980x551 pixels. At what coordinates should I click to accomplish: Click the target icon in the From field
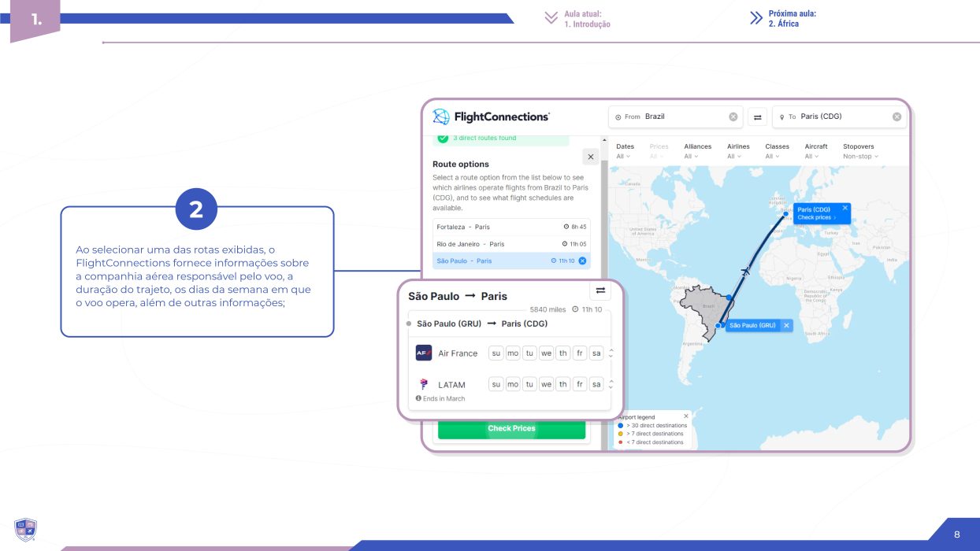(x=618, y=117)
